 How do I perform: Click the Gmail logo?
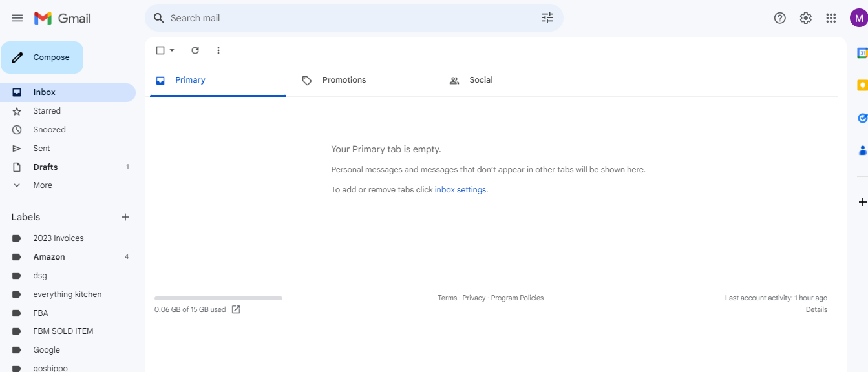(x=63, y=18)
